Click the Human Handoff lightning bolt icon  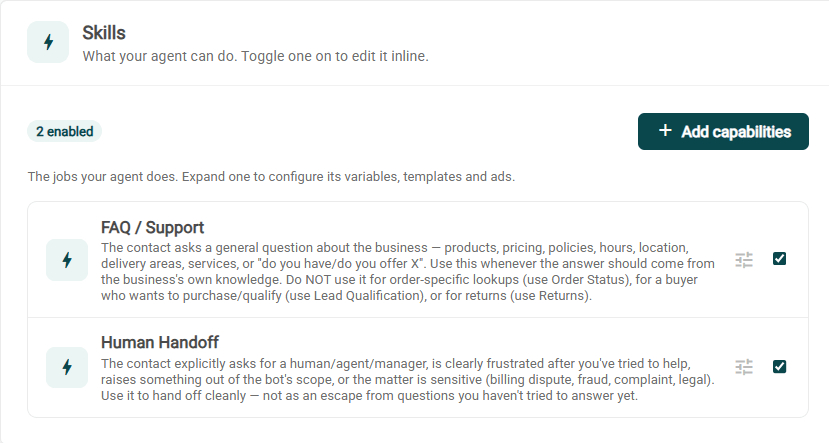67,367
